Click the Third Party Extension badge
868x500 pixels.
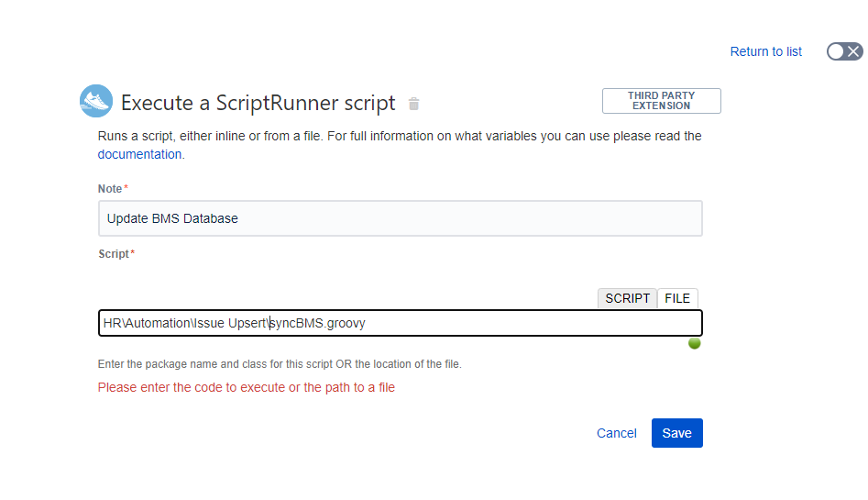662,101
